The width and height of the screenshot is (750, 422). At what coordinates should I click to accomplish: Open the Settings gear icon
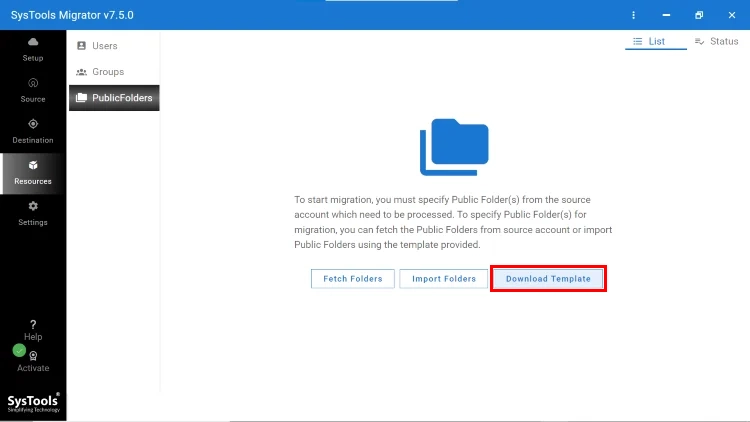click(33, 206)
